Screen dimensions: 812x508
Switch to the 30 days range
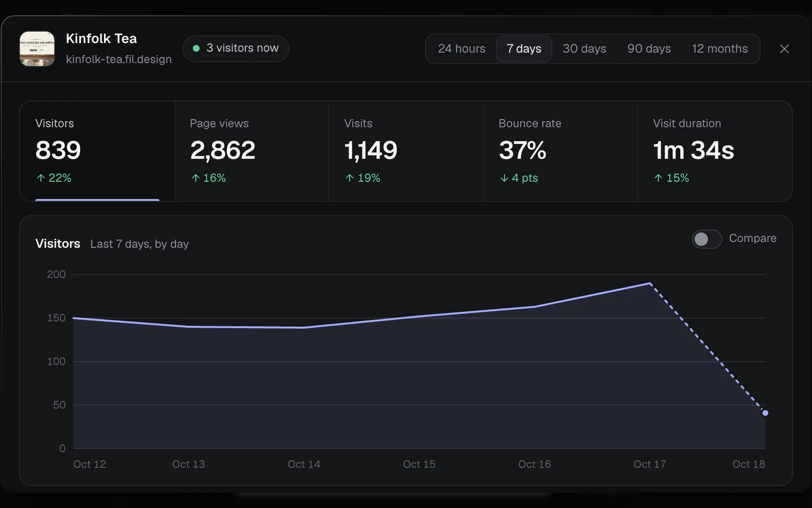(584, 49)
